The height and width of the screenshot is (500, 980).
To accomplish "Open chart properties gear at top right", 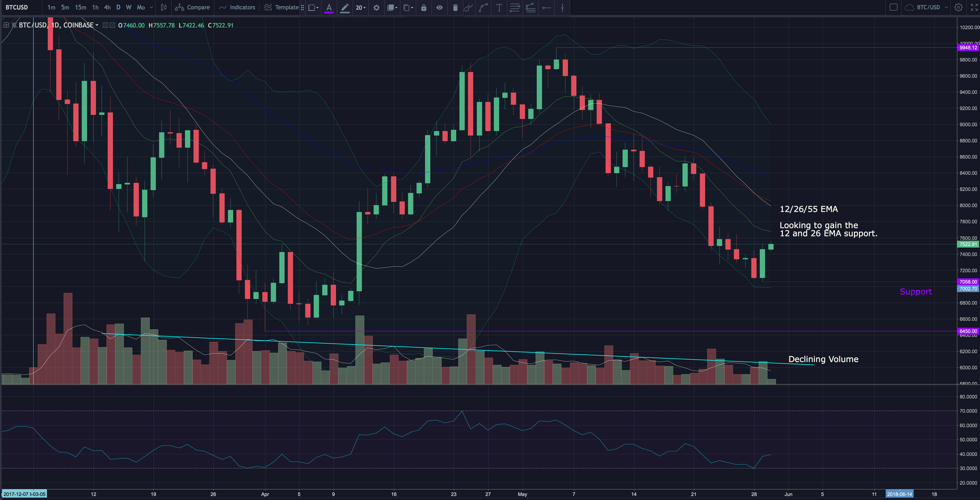I will (x=959, y=7).
